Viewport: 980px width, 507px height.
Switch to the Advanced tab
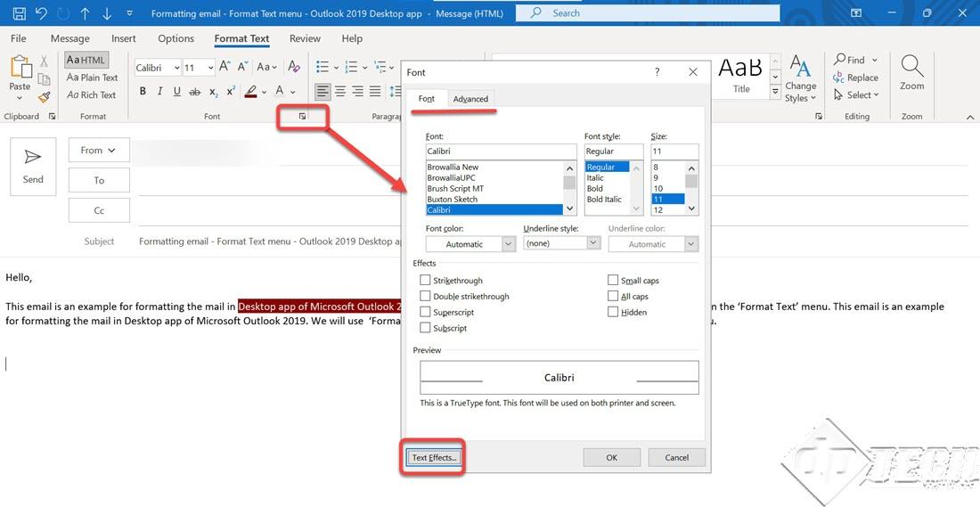(470, 99)
